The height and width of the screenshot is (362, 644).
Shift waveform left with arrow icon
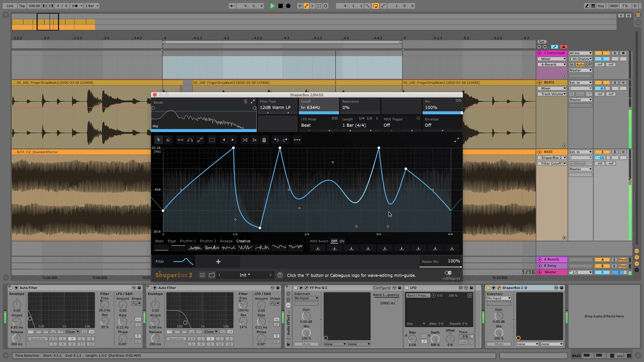(x=224, y=140)
